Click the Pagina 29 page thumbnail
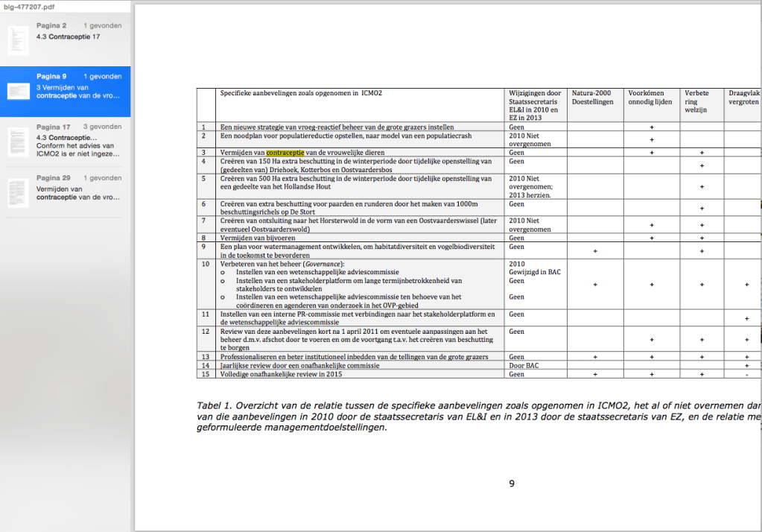 pos(18,192)
